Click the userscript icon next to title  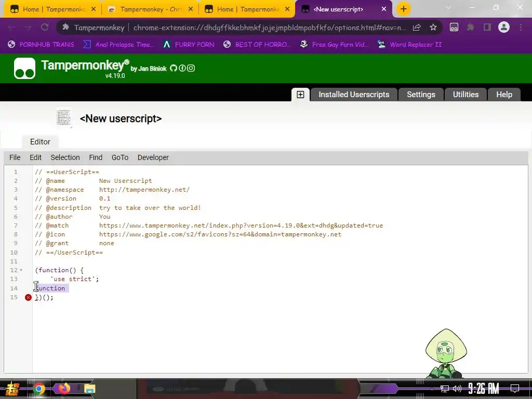[x=64, y=118]
